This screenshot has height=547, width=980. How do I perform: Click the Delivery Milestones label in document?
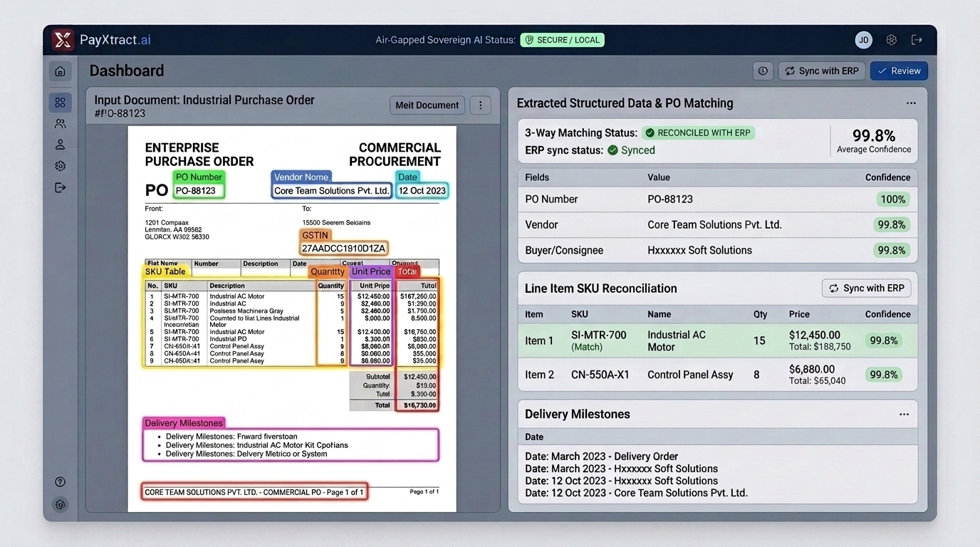click(184, 423)
